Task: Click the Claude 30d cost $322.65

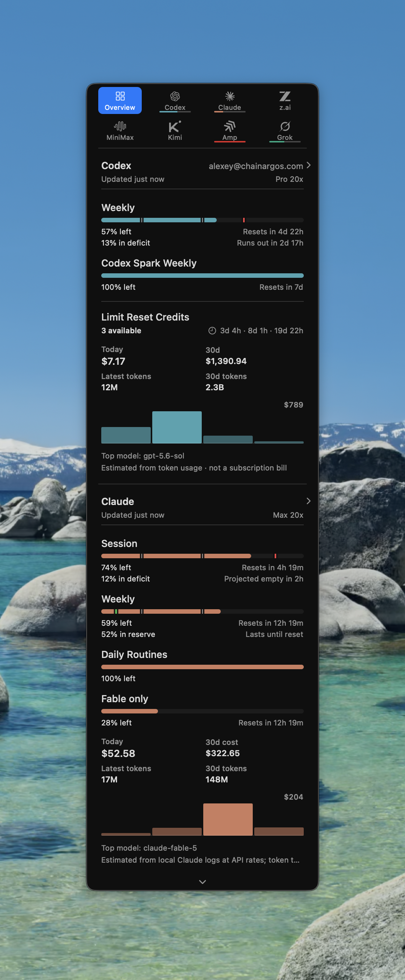Action: pos(223,753)
